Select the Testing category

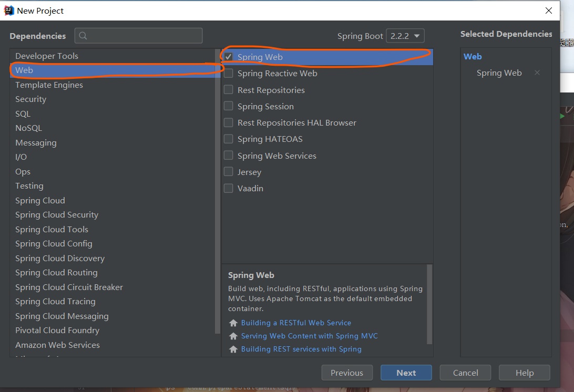[112, 186]
